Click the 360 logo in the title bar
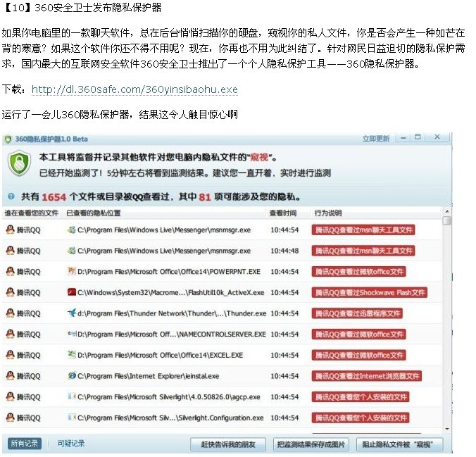Viewport: 476px width, 457px height. click(8, 139)
